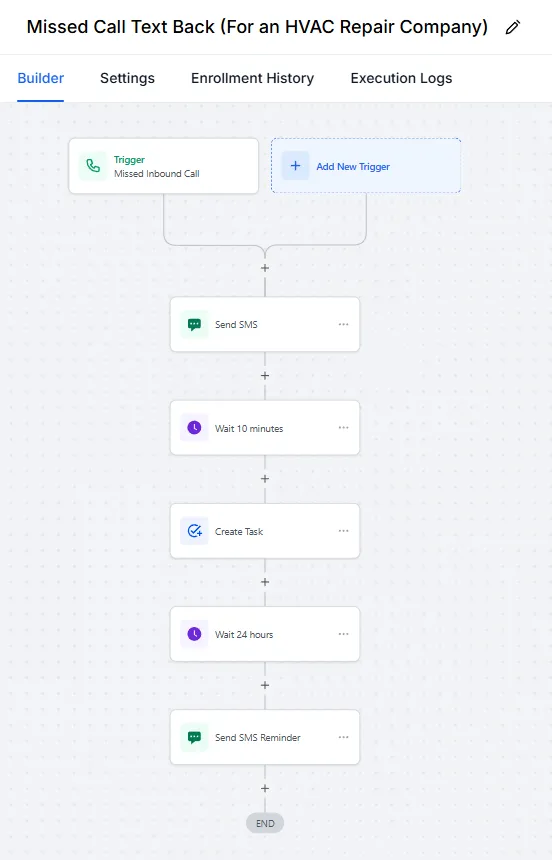Click the pencil icon to rename workflow

pos(512,27)
